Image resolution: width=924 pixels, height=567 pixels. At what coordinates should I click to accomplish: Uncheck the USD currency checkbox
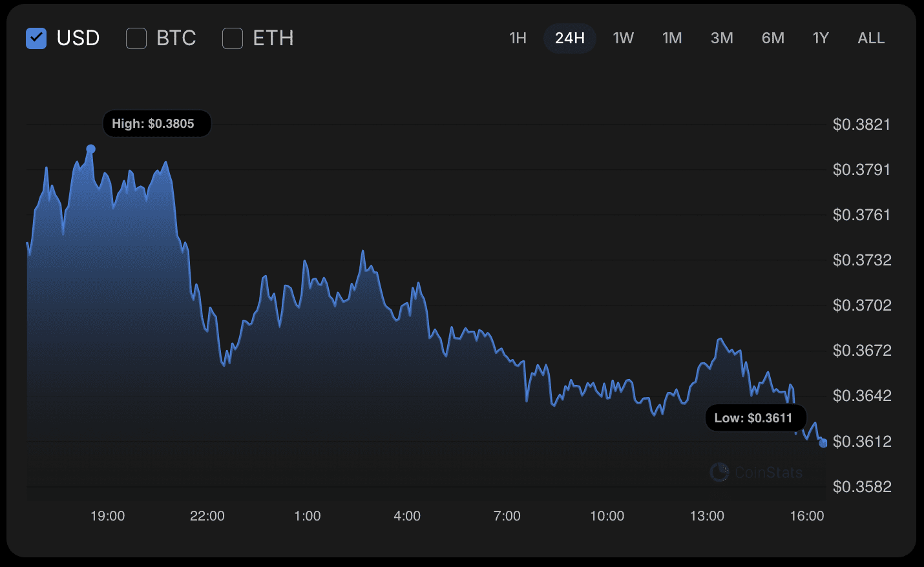(x=36, y=39)
